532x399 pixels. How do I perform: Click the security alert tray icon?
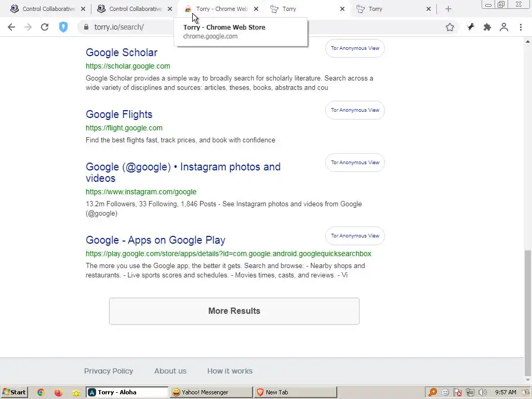[457, 393]
